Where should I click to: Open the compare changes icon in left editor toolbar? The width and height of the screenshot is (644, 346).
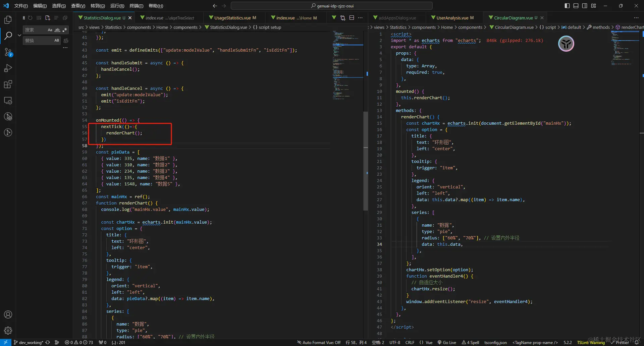tap(343, 18)
